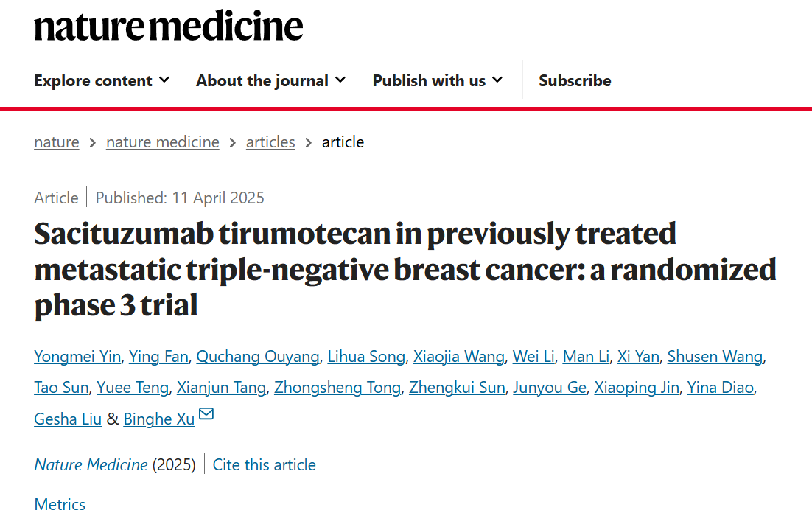Image resolution: width=812 pixels, height=527 pixels.
Task: Click the italic Nature Medicine journal link
Action: click(91, 465)
